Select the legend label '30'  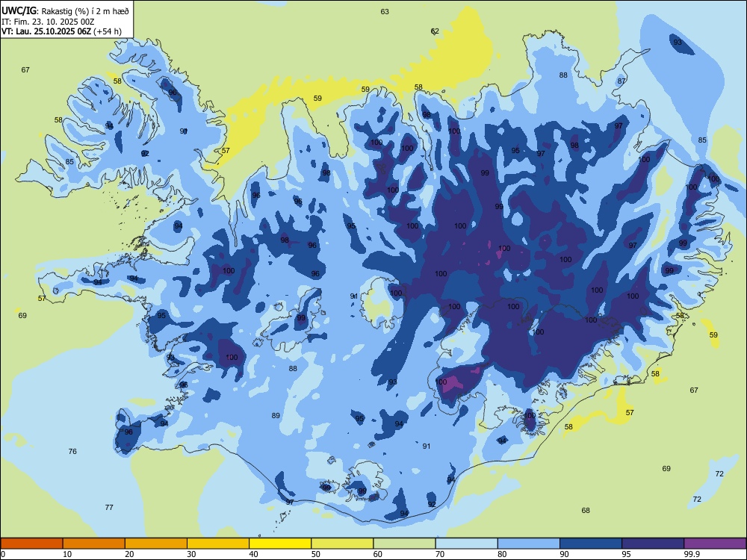(x=191, y=554)
